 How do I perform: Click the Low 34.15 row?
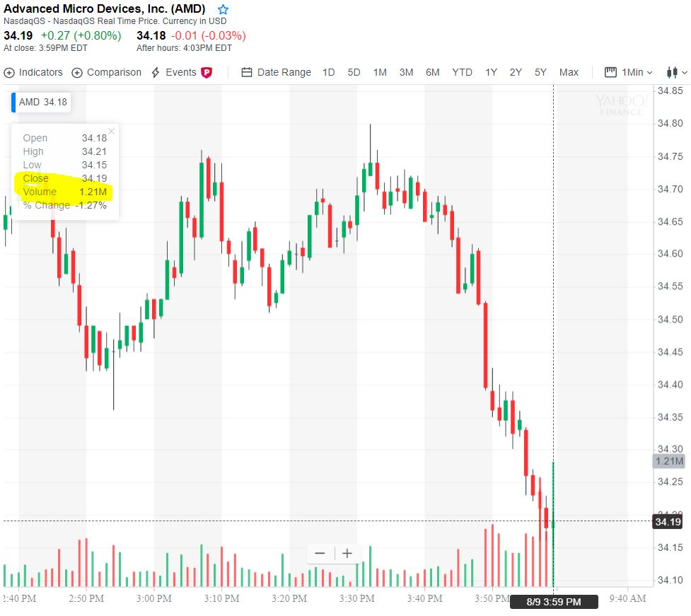pyautogui.click(x=65, y=165)
